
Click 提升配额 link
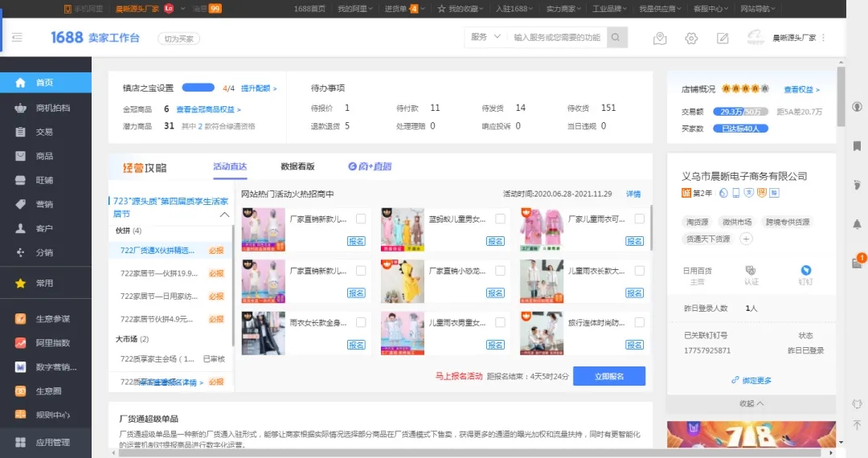pyautogui.click(x=259, y=88)
